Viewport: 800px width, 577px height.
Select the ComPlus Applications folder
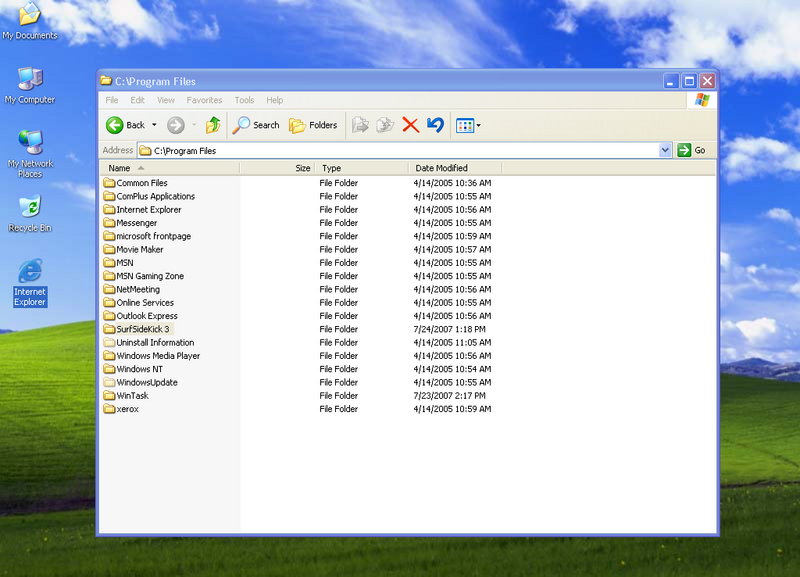pos(149,196)
